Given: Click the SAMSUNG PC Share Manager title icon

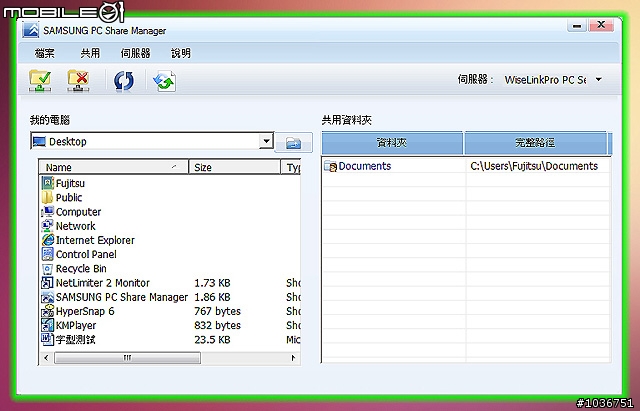Looking at the screenshot, I should [31, 31].
